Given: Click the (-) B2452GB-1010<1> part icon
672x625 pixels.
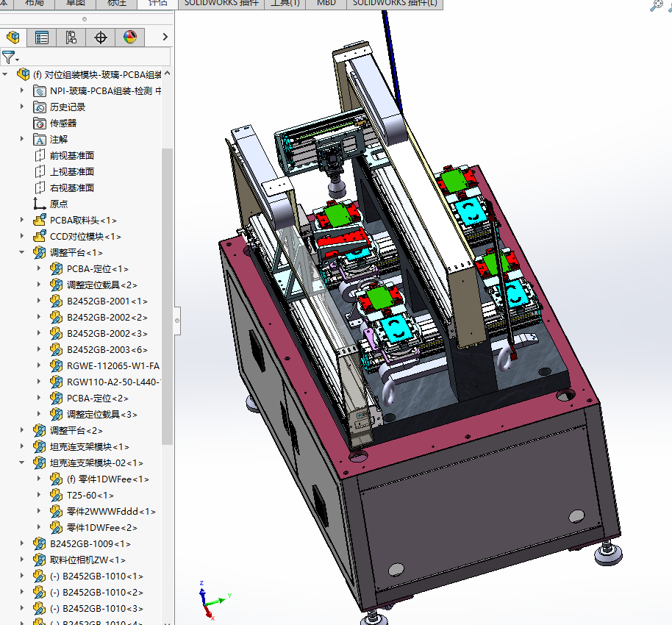Looking at the screenshot, I should click(40, 576).
